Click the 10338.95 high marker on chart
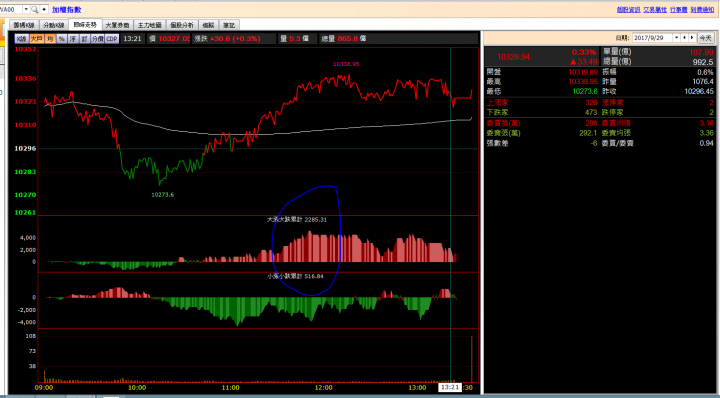 (346, 64)
